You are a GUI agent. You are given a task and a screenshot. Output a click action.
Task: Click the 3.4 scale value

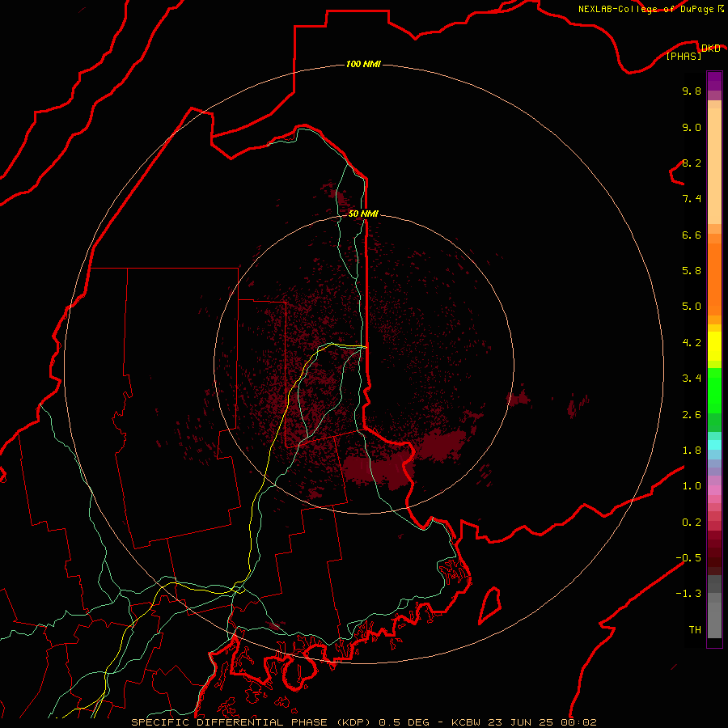pyautogui.click(x=692, y=378)
